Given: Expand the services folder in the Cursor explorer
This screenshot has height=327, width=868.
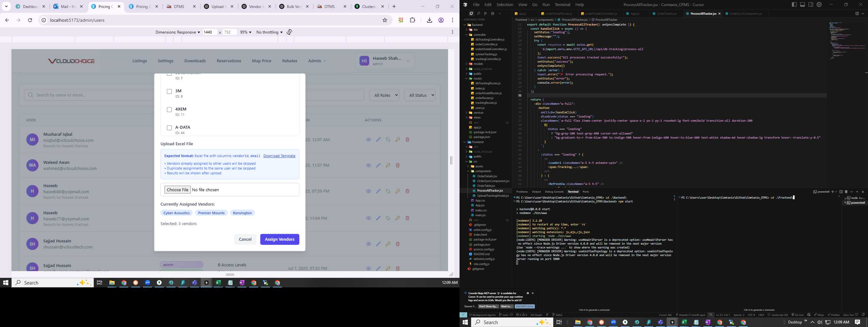Looking at the screenshot, I should coord(478,113).
